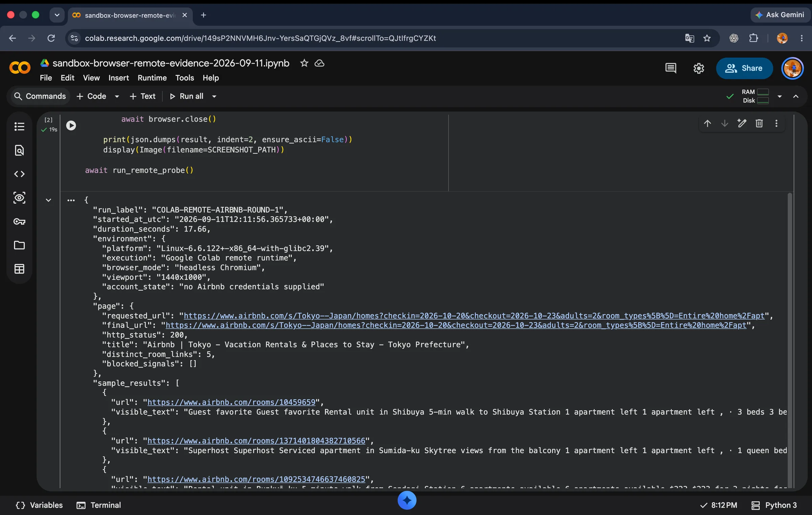Viewport: 812px width, 515px height.
Task: Open the Commands search button
Action: point(40,96)
